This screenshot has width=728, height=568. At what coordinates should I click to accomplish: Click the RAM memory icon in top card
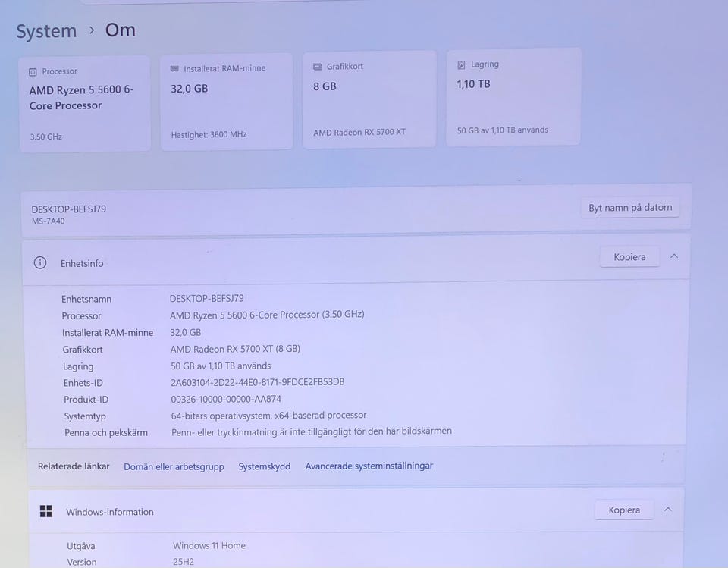coord(174,69)
